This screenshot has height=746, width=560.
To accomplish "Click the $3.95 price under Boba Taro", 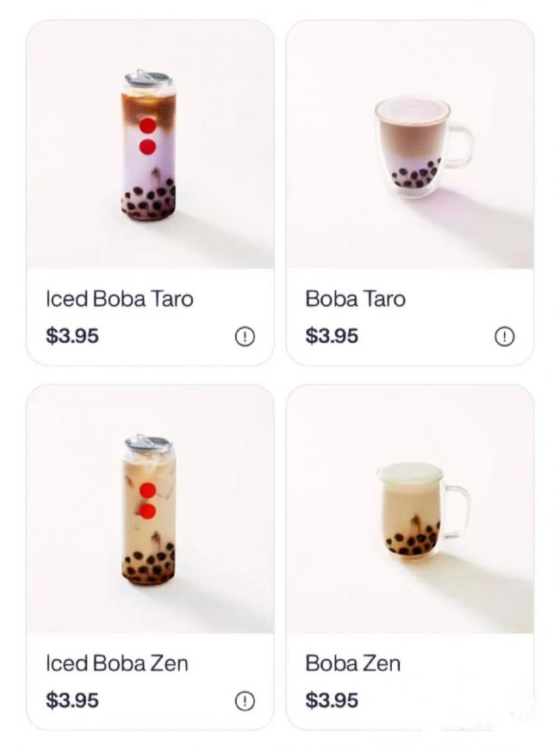I will pos(332,336).
